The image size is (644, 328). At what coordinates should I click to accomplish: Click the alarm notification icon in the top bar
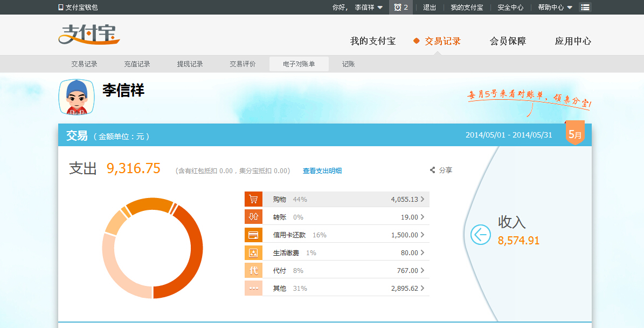(398, 8)
